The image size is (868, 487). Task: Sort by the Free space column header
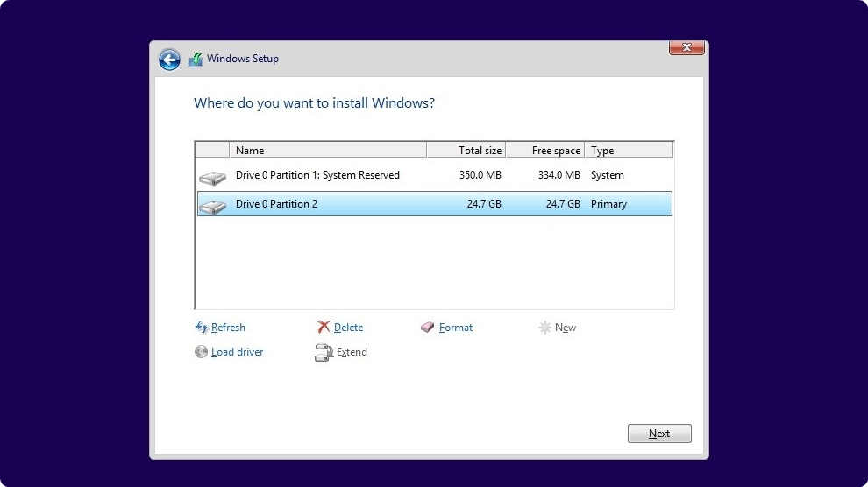[545, 151]
